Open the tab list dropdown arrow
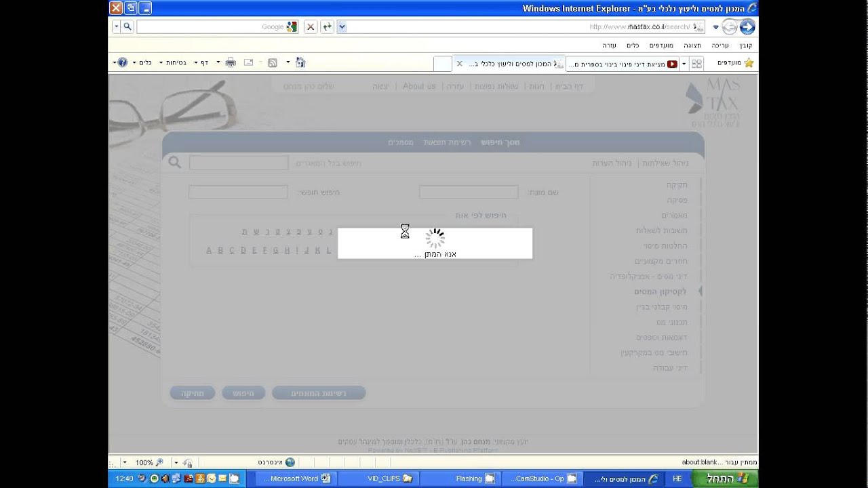Viewport: 868px width, 488px height. tap(684, 64)
